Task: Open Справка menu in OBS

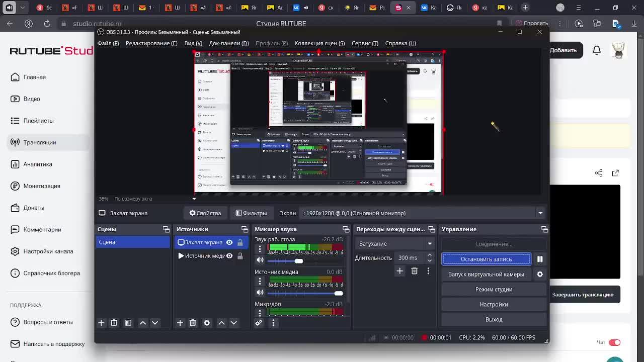Action: [x=400, y=43]
